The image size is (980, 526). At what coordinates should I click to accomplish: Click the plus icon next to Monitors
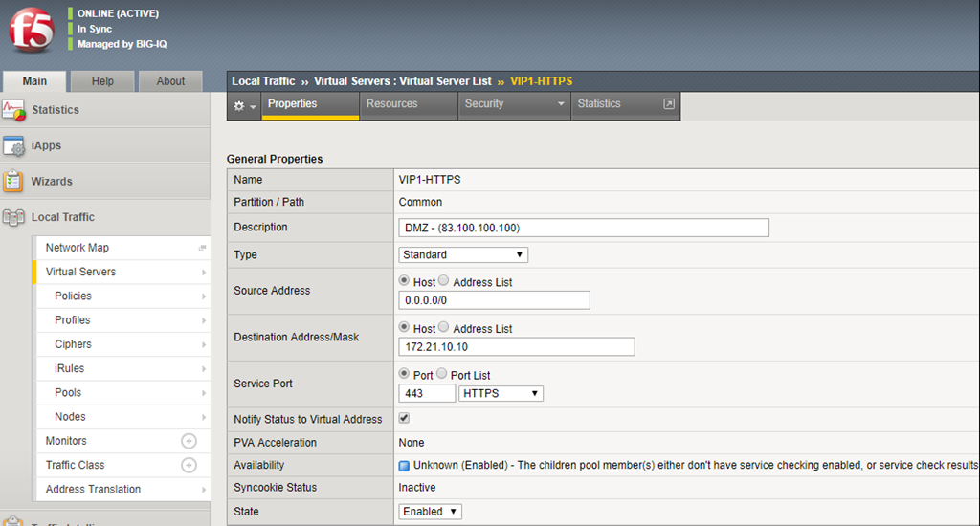[189, 441]
